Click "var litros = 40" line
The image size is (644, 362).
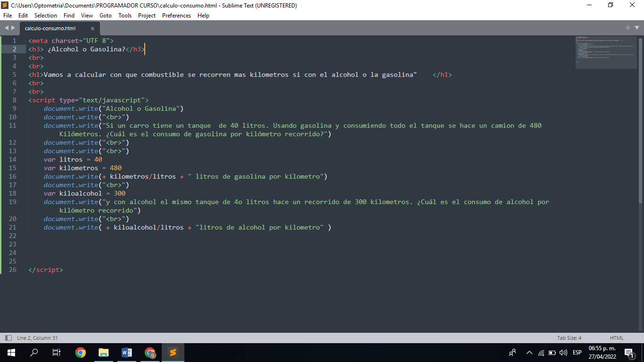(73, 159)
